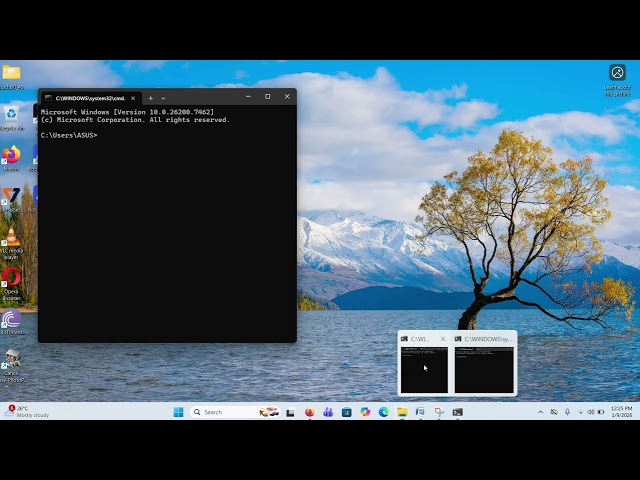Open the Word taskbar icon

point(420,412)
